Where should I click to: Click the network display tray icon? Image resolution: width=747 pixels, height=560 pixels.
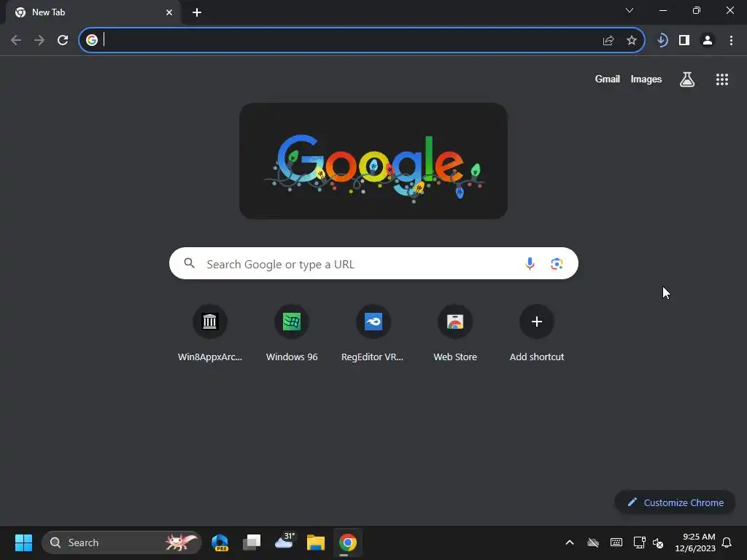(639, 542)
